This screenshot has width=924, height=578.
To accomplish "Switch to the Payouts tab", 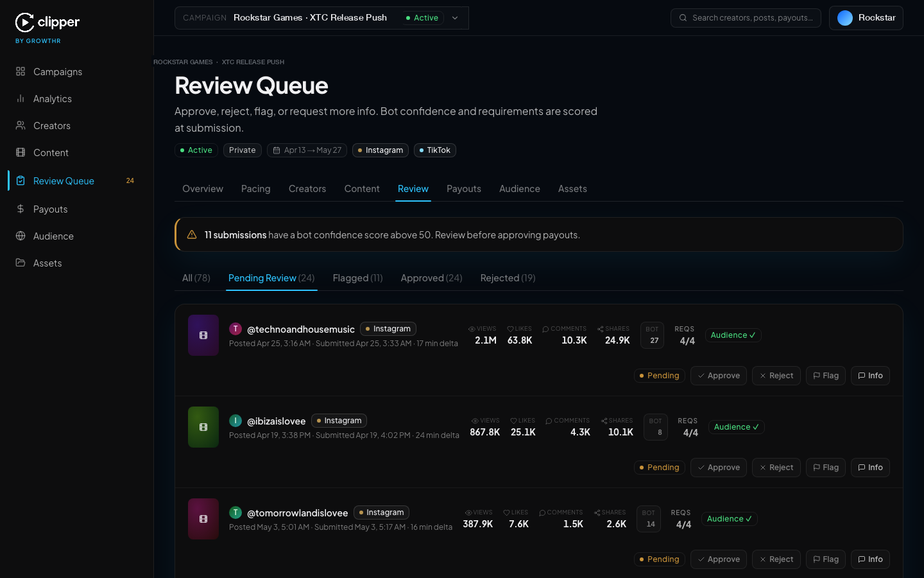I will (x=464, y=189).
